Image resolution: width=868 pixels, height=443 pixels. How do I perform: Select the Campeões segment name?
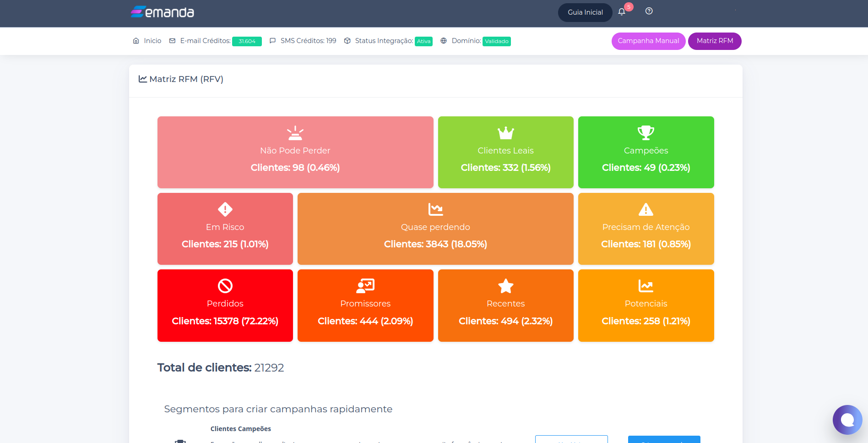pyautogui.click(x=646, y=151)
